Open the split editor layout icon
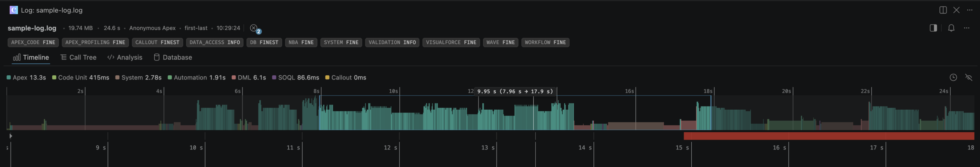The image size is (980, 167). (x=943, y=10)
